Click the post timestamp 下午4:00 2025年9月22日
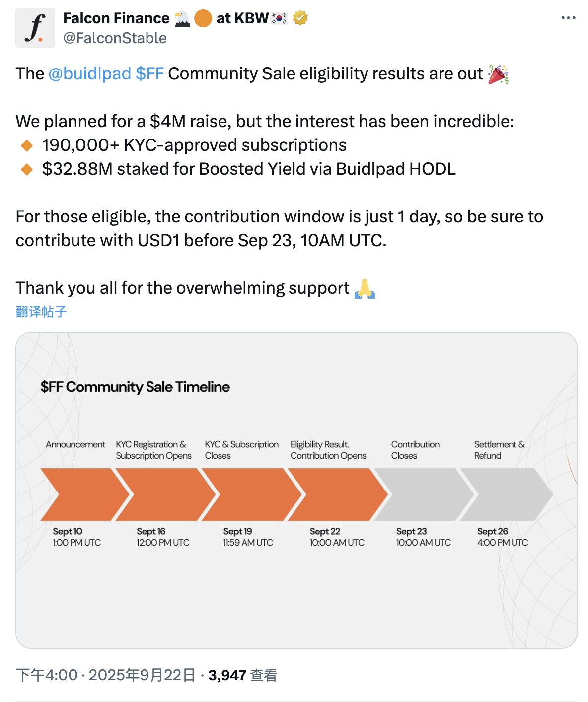This screenshot has width=588, height=702. pyautogui.click(x=105, y=675)
